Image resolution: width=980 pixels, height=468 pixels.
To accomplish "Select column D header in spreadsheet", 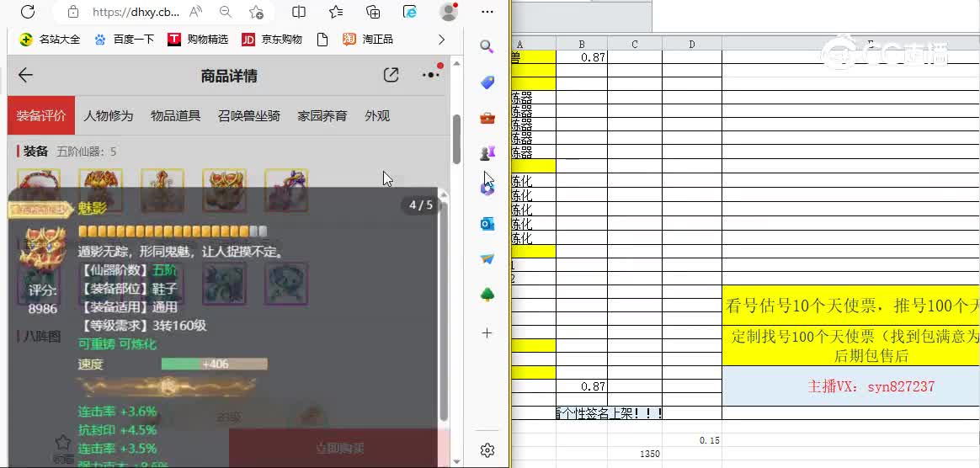I will pyautogui.click(x=692, y=44).
